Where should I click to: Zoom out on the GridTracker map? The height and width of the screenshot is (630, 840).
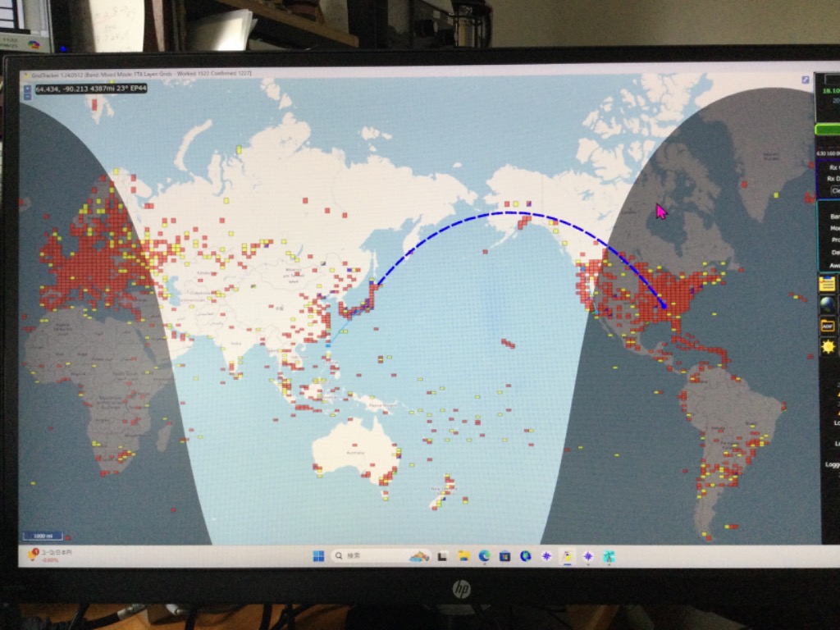point(27,97)
